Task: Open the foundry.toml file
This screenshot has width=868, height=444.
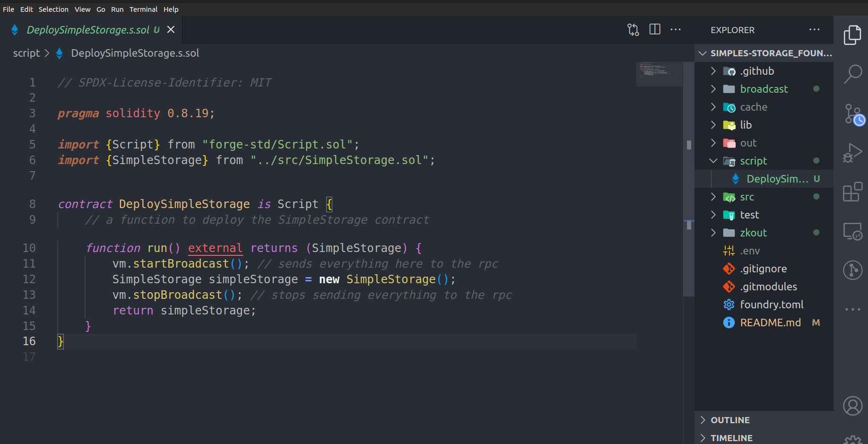Action: [x=764, y=305]
